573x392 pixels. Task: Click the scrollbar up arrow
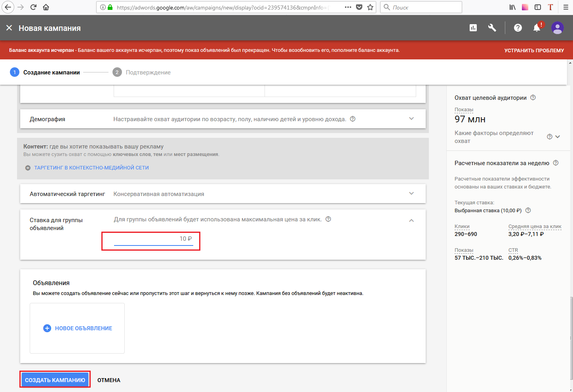tap(571, 63)
